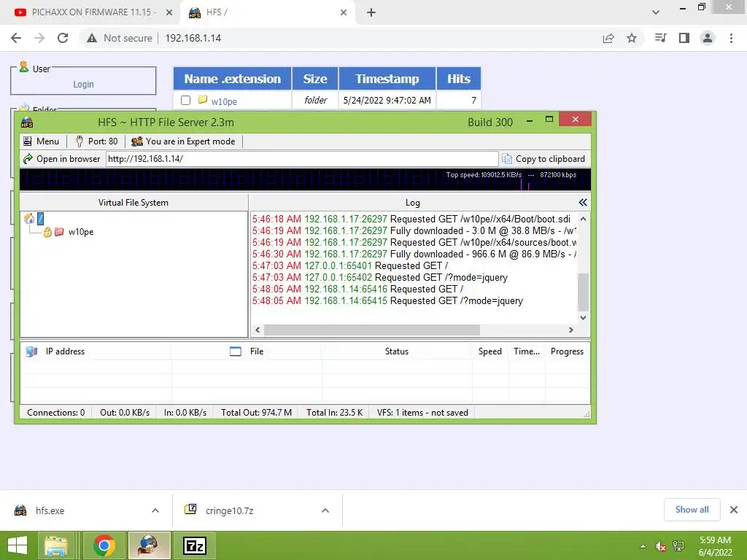Toggle the 'You are in Expert mode' button
Image resolution: width=747 pixels, height=560 pixels.
click(183, 141)
